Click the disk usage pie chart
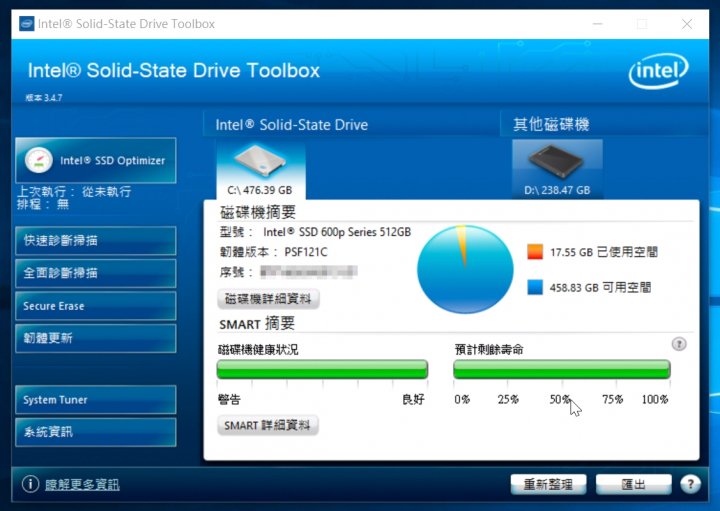Screen dimensions: 720x511 (465, 270)
